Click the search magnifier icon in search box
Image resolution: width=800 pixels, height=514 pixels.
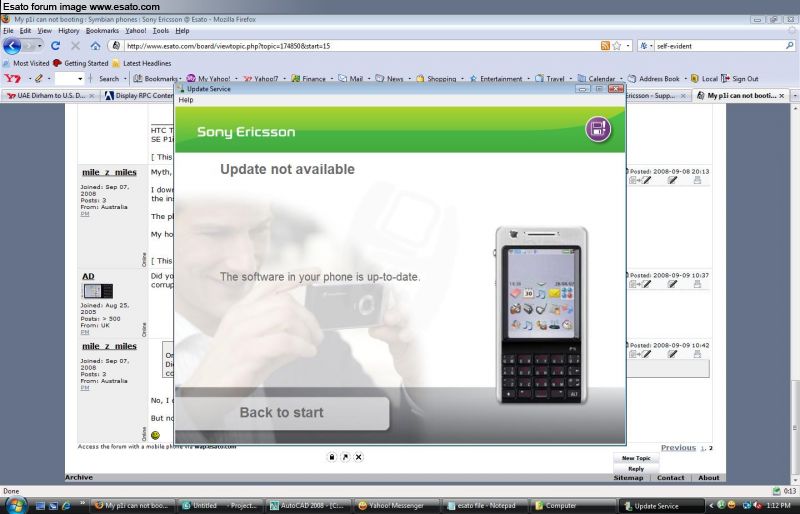pyautogui.click(x=790, y=46)
